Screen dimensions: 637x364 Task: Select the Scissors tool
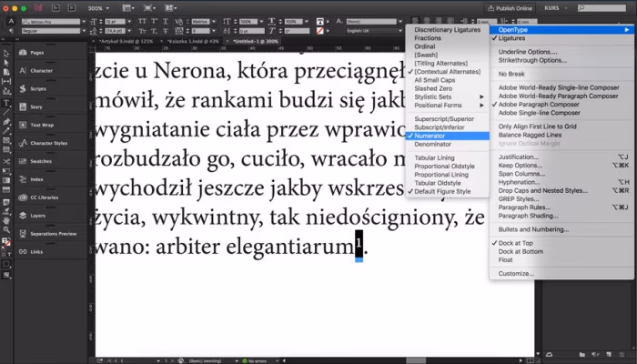pyautogui.click(x=6, y=161)
